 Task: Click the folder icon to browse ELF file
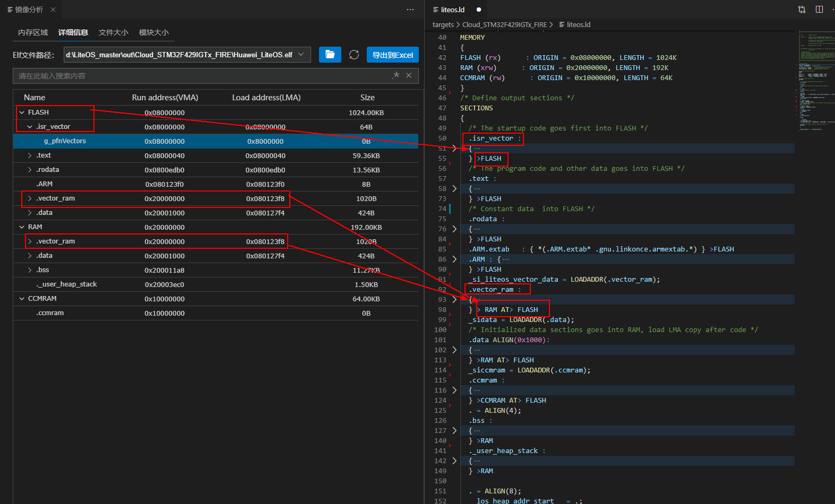click(x=330, y=55)
